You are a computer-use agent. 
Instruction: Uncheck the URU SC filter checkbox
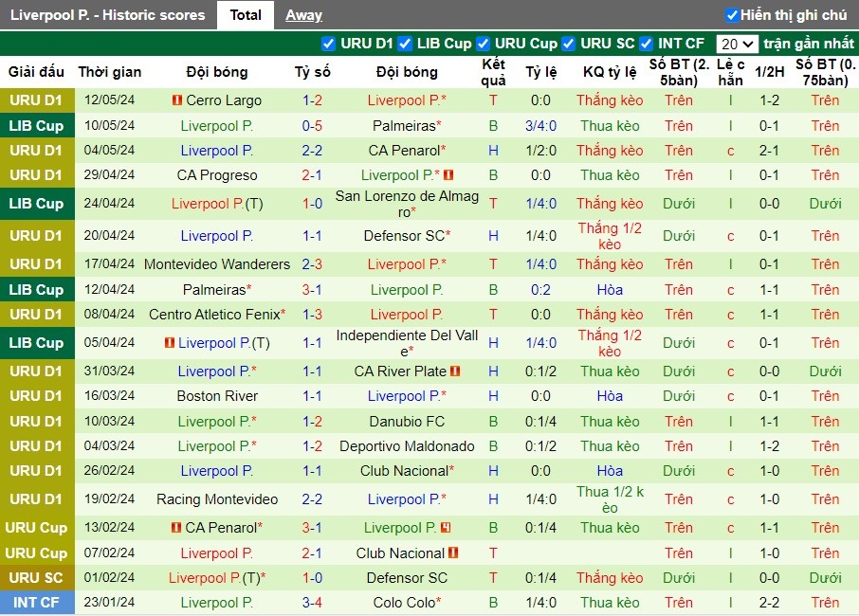(568, 44)
